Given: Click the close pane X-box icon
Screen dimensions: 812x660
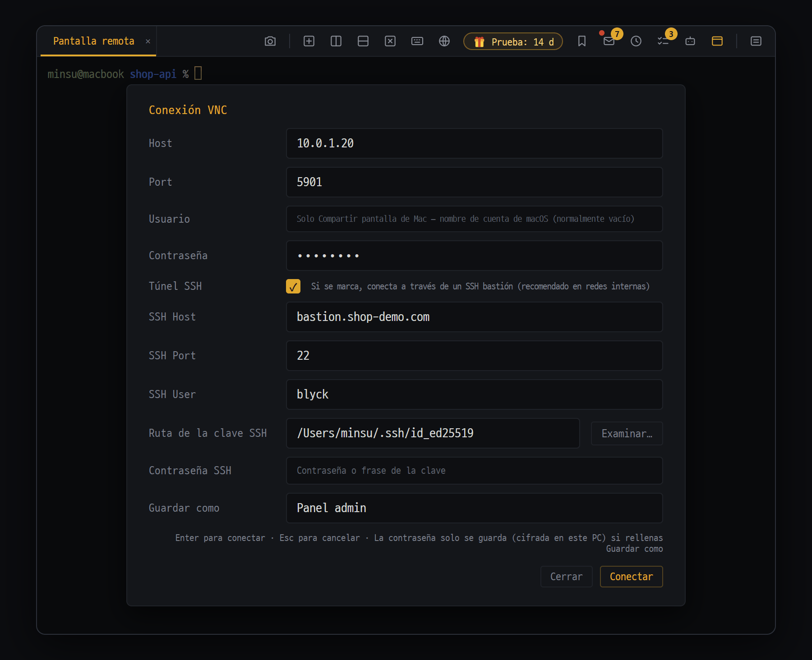Looking at the screenshot, I should pos(390,41).
